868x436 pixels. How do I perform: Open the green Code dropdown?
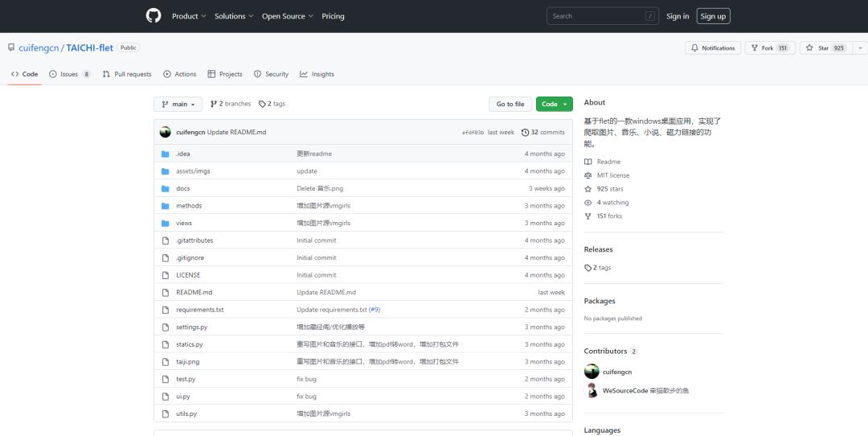click(554, 104)
